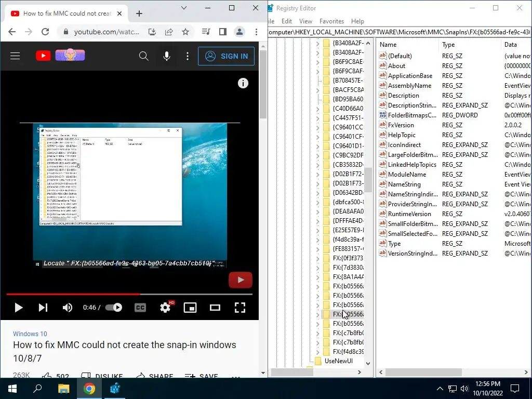Open the notification center

coord(515,389)
